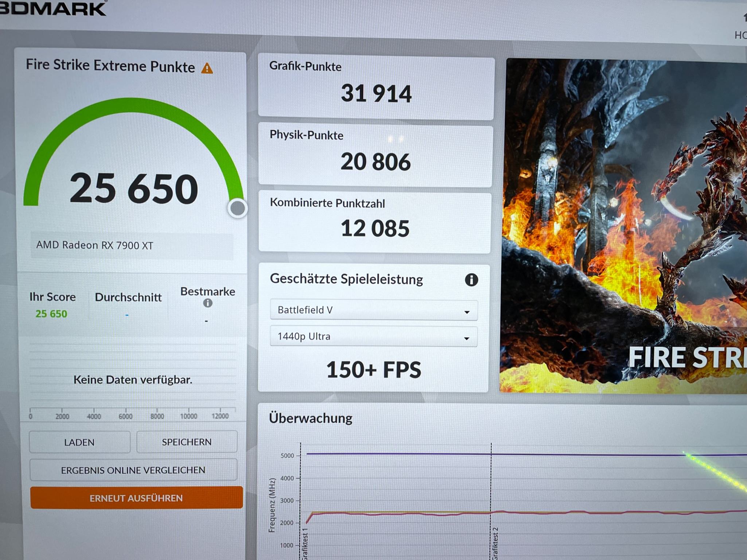The height and width of the screenshot is (560, 747).
Task: Click the Überwachung section heading
Action: (x=311, y=418)
